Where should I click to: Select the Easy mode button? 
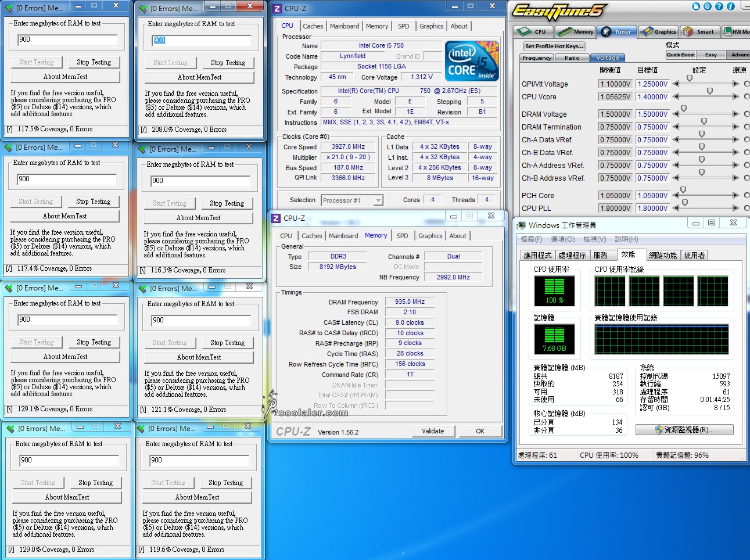click(x=710, y=55)
